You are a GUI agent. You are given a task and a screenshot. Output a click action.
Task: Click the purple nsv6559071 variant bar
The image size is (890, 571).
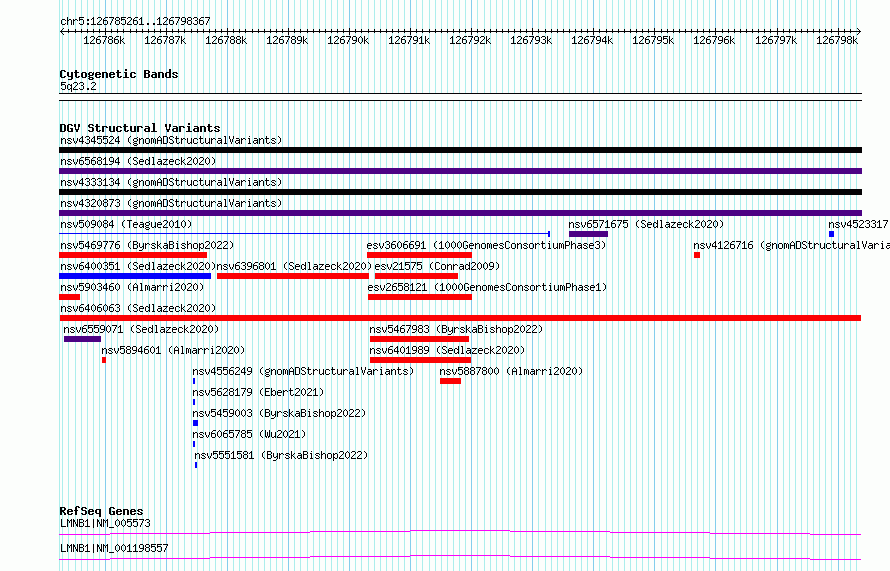click(82, 339)
